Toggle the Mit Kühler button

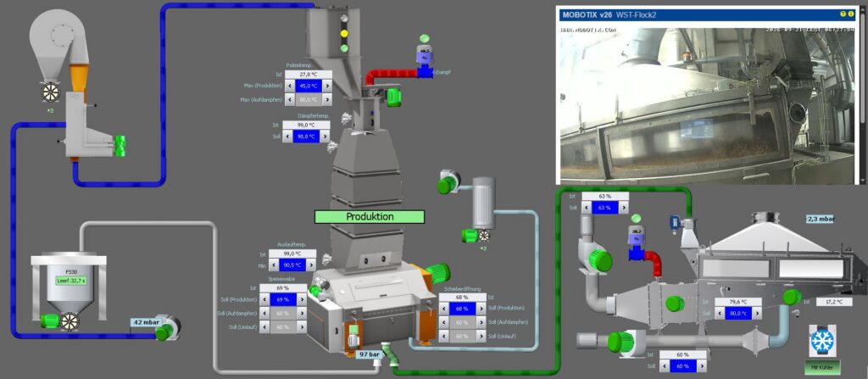(822, 366)
